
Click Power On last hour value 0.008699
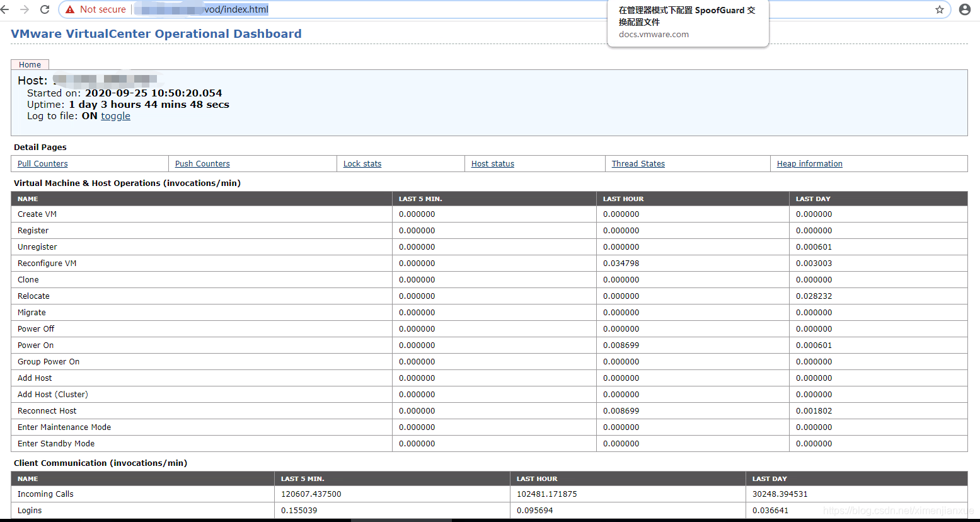(621, 345)
